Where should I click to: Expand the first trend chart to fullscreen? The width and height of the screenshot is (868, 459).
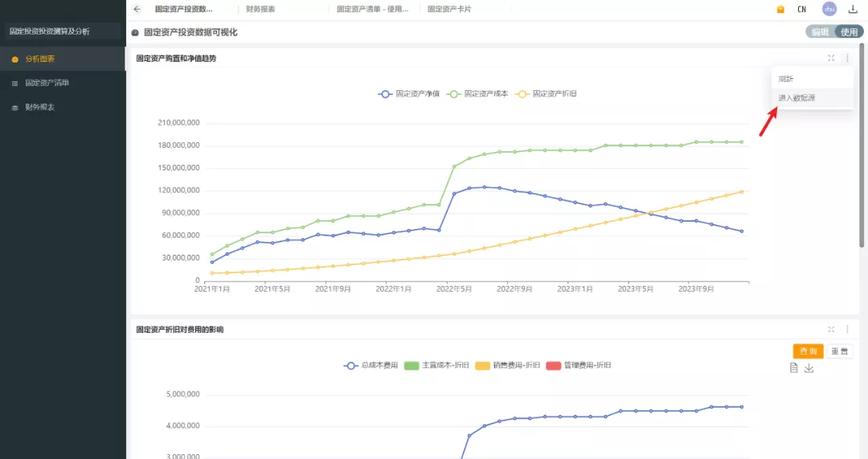(x=831, y=58)
